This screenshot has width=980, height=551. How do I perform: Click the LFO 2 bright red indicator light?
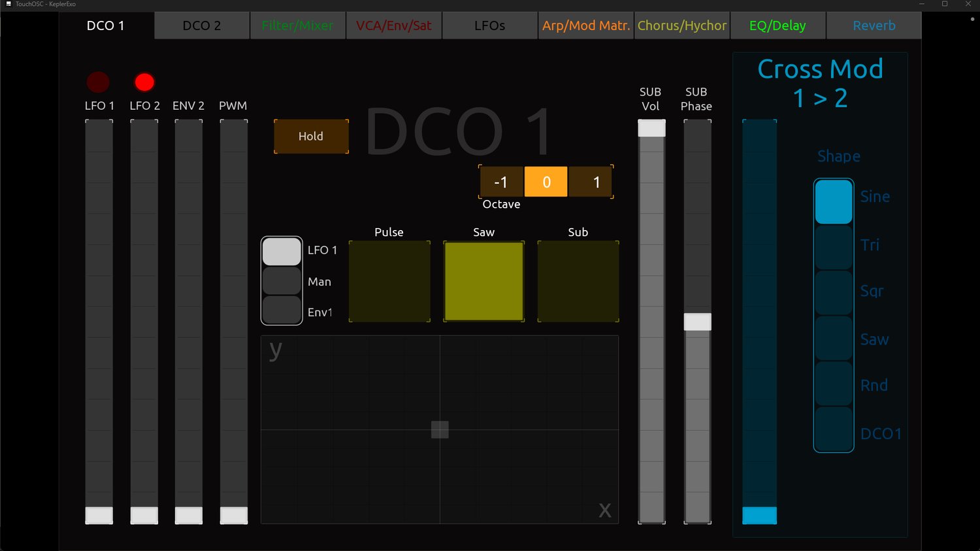[x=144, y=82]
